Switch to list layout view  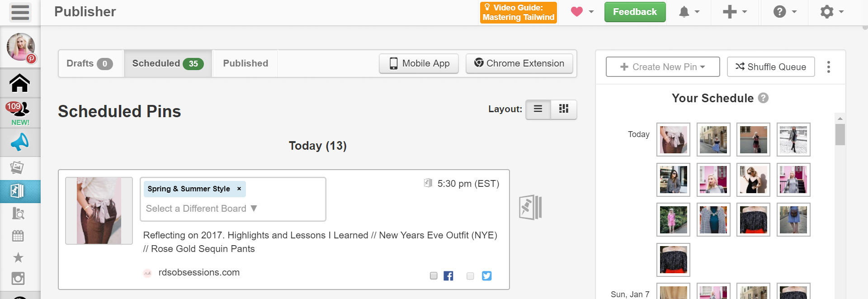pyautogui.click(x=538, y=109)
